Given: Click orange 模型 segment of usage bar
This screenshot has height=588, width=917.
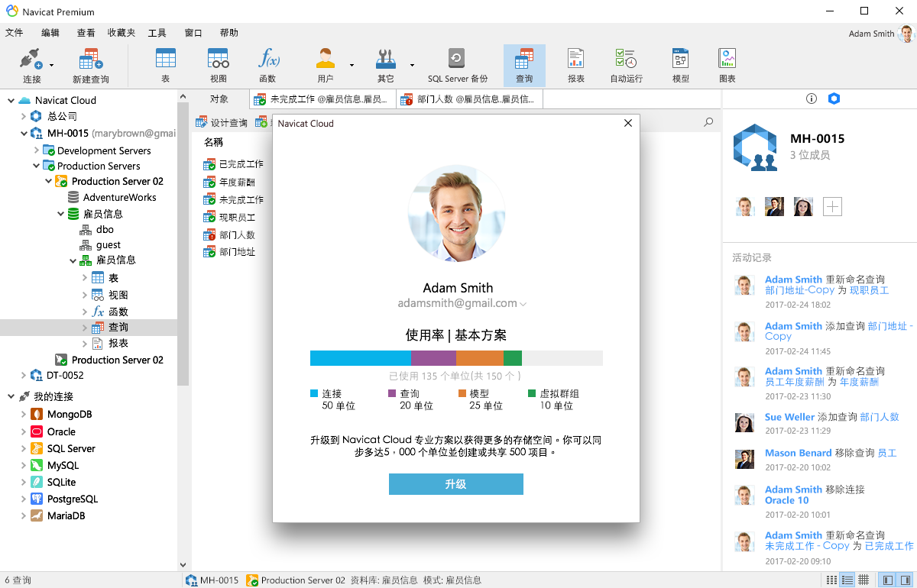Looking at the screenshot, I should [480, 358].
